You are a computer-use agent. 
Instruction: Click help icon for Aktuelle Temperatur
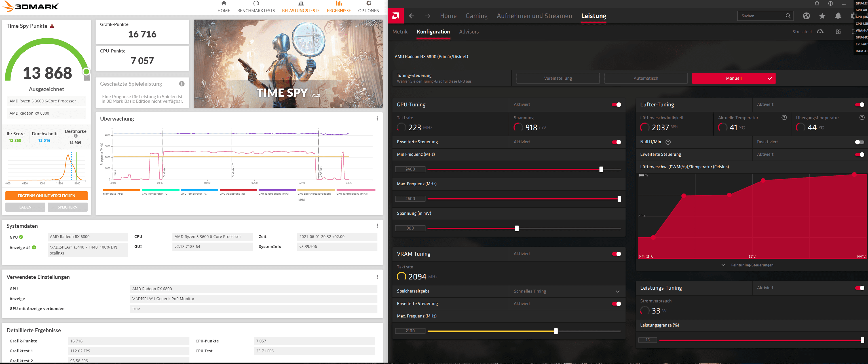tap(784, 118)
